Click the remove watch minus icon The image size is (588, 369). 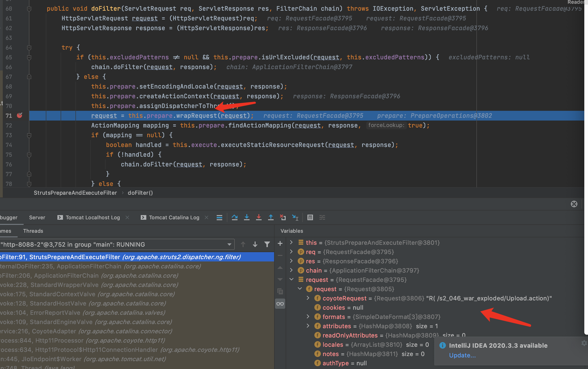pyautogui.click(x=280, y=256)
